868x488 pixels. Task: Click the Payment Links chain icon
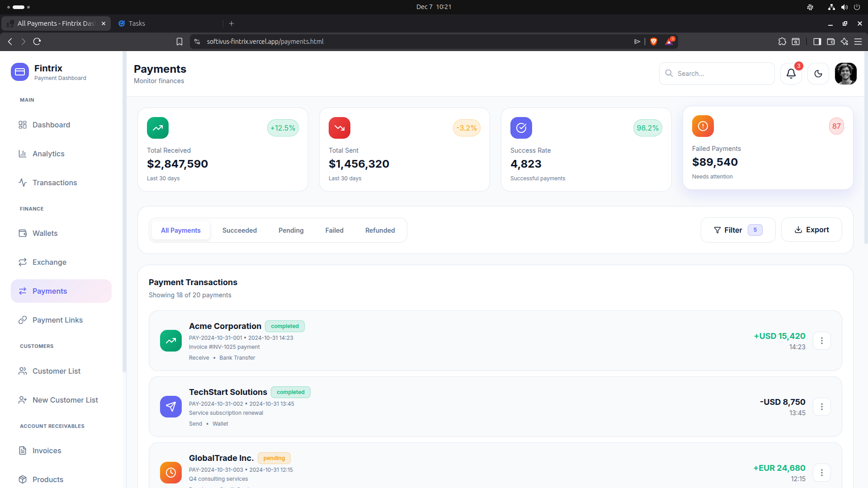coord(23,320)
